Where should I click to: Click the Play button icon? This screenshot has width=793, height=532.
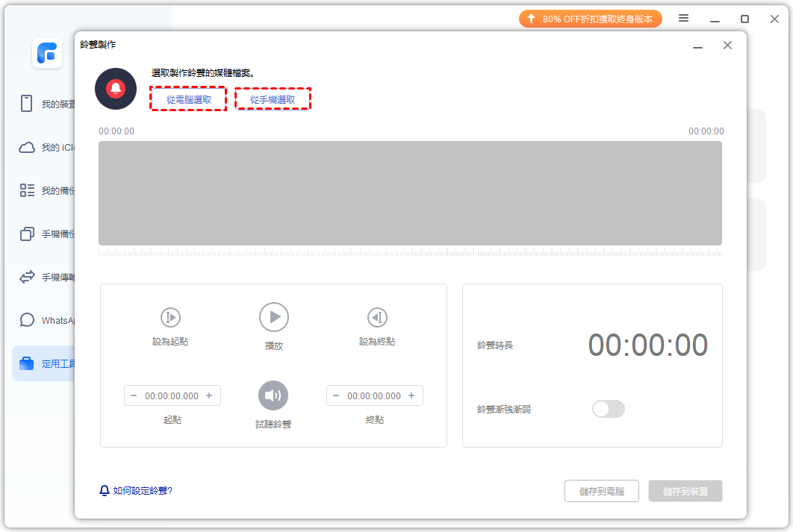[274, 317]
